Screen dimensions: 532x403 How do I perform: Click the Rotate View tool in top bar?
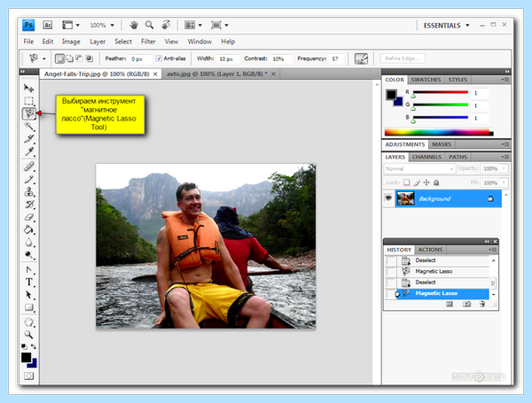click(166, 25)
